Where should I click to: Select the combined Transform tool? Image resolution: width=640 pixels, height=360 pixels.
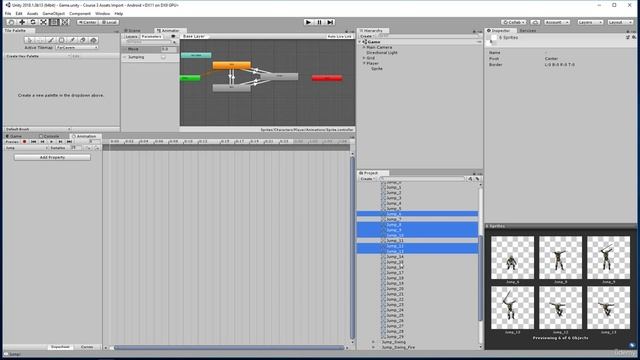[65, 22]
